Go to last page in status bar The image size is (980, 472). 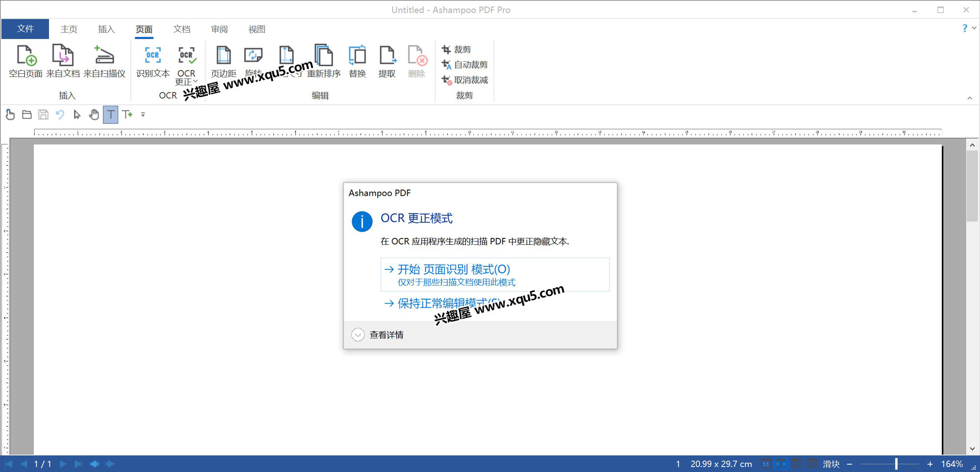pyautogui.click(x=78, y=464)
